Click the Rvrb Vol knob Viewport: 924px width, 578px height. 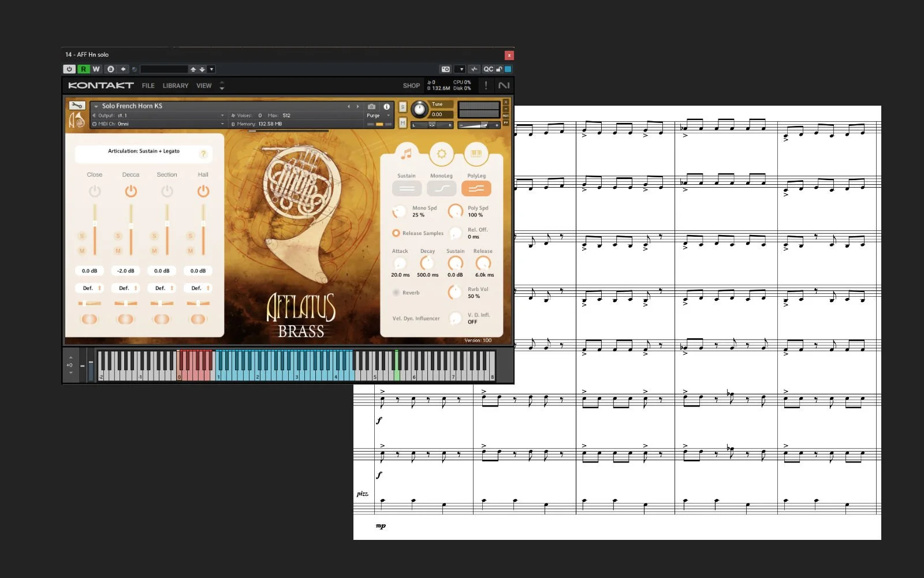coord(455,292)
